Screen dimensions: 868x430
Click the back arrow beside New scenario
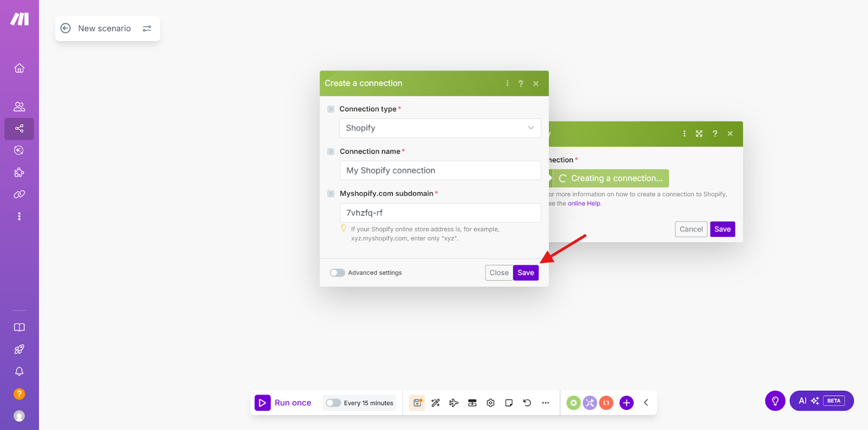point(66,28)
